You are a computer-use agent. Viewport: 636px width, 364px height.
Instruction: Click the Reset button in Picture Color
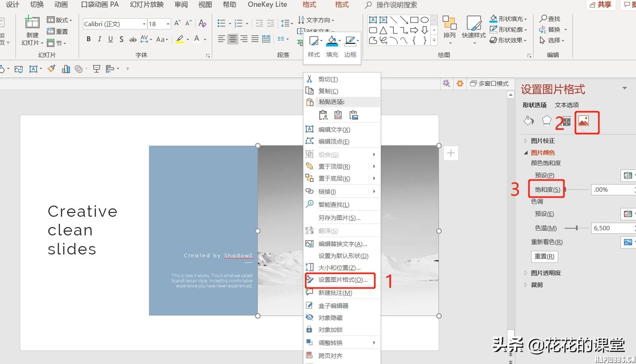[544, 256]
